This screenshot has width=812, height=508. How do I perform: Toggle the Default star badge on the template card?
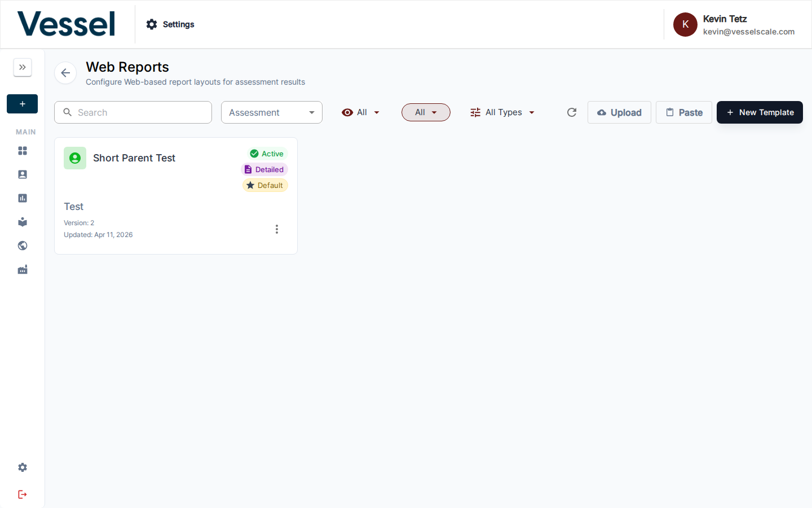point(265,185)
